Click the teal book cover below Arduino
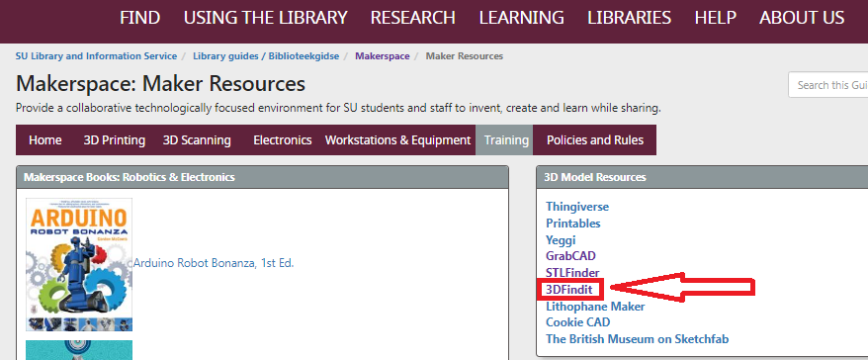868x360 pixels. coord(79,350)
